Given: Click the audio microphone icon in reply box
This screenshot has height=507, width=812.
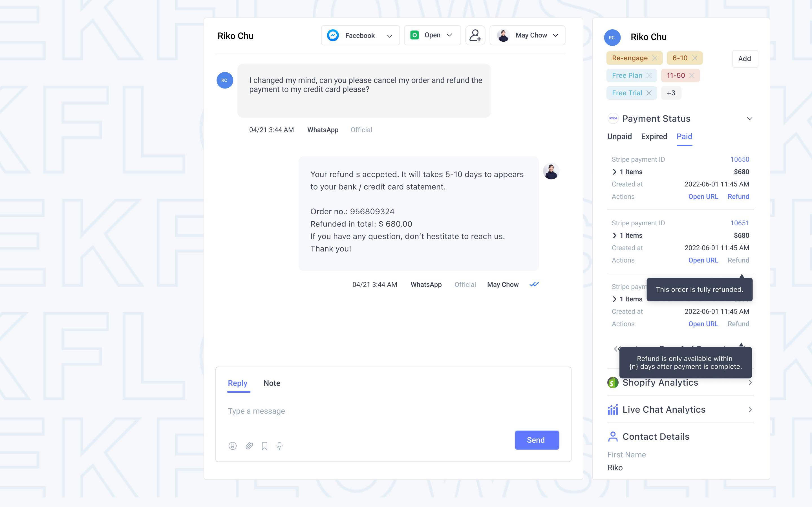Looking at the screenshot, I should 280,446.
